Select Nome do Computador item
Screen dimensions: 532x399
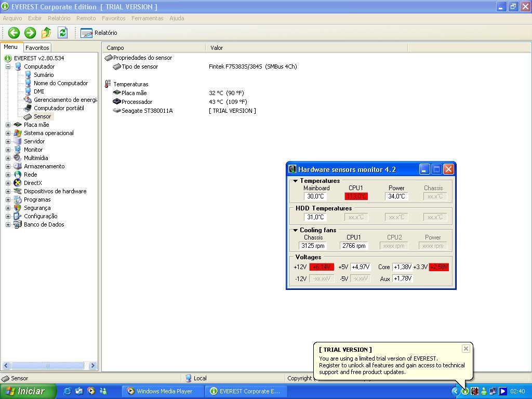coord(61,83)
